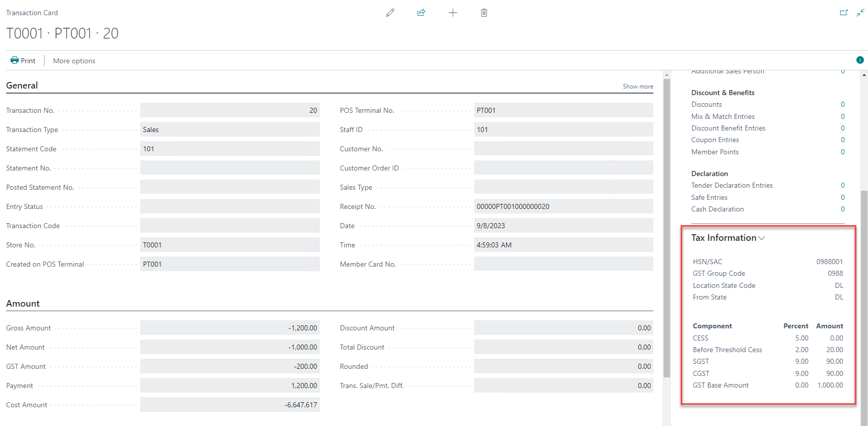Click the Print button
868x426 pixels.
[23, 61]
